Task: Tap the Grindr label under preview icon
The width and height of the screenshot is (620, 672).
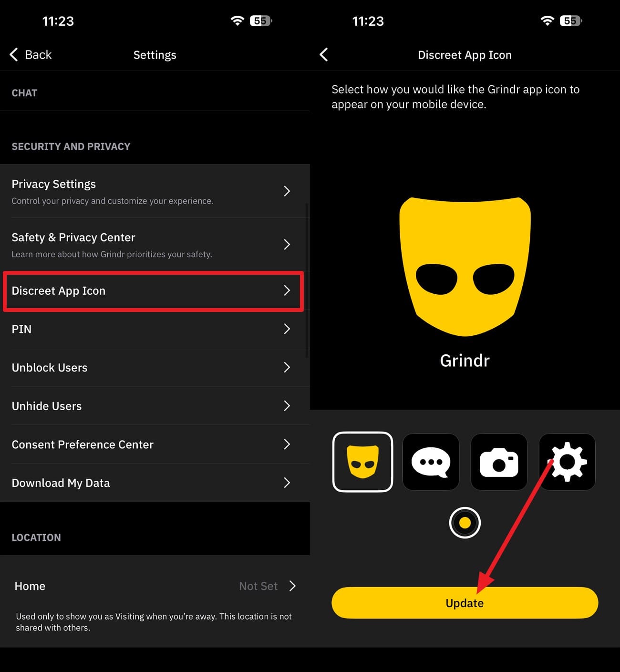Action: [x=465, y=361]
